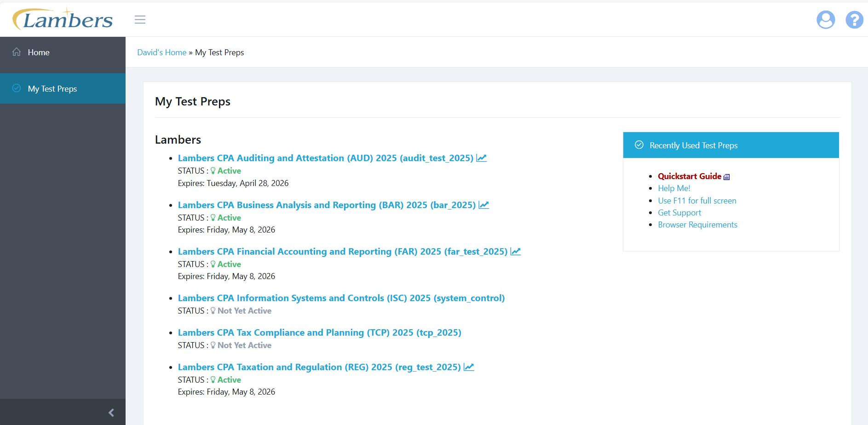868x425 pixels.
Task: Click the Lambers logo
Action: (x=63, y=19)
